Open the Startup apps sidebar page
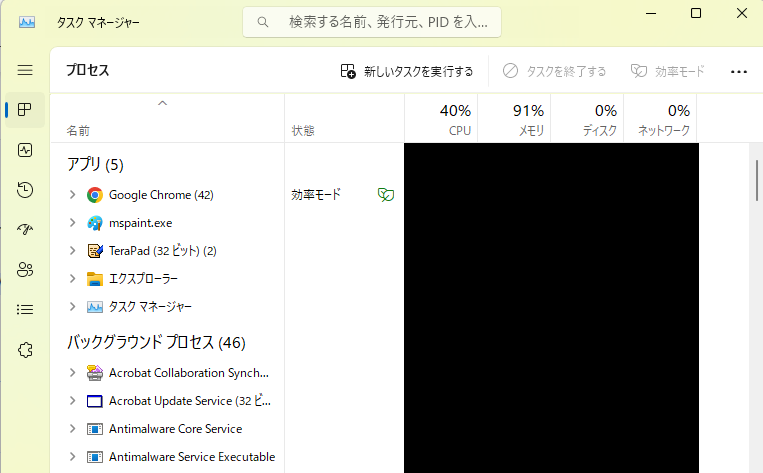Image resolution: width=763 pixels, height=473 pixels. click(x=25, y=229)
